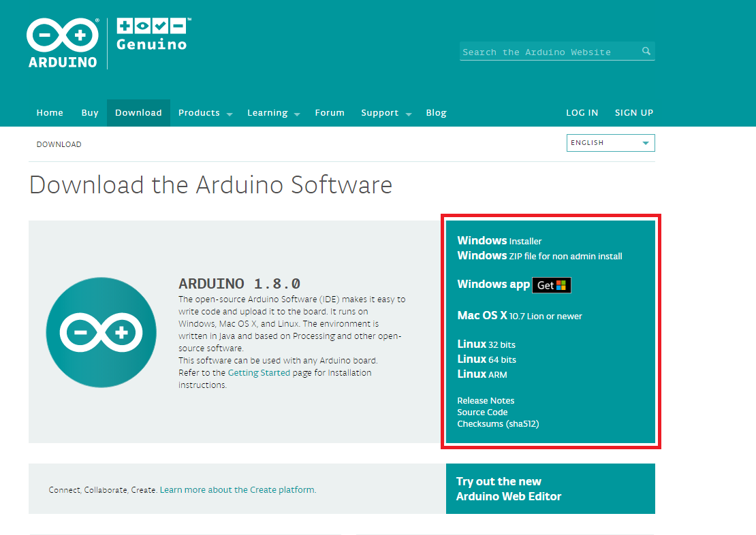
Task: Open the Release Notes link
Action: coord(486,400)
